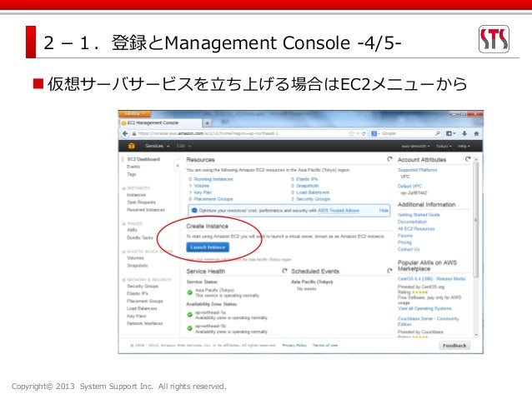
Task: Click the console page vertical scrollbar
Action: 476,221
